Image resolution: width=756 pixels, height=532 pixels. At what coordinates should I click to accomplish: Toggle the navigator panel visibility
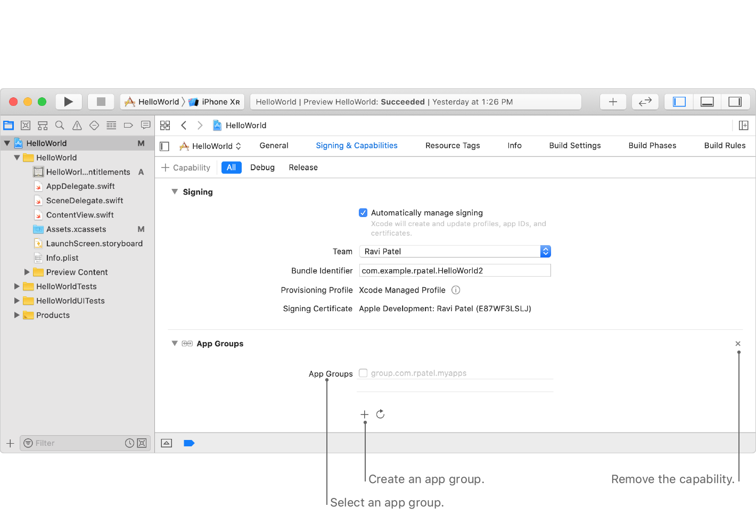(679, 102)
